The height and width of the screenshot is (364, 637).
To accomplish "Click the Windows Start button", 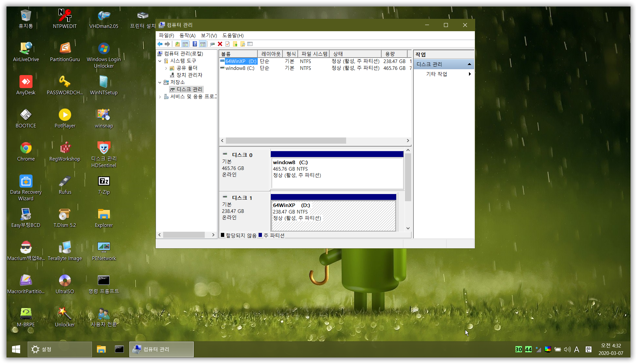I will [16, 349].
